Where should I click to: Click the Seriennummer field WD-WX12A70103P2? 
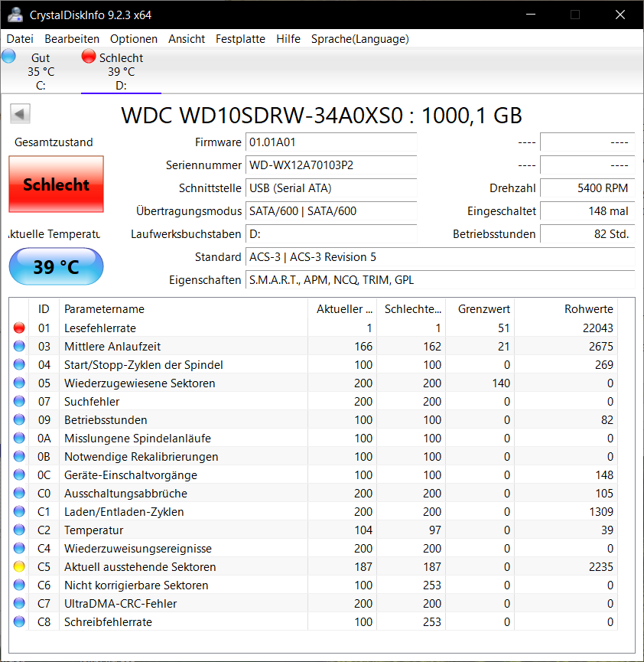click(x=331, y=165)
